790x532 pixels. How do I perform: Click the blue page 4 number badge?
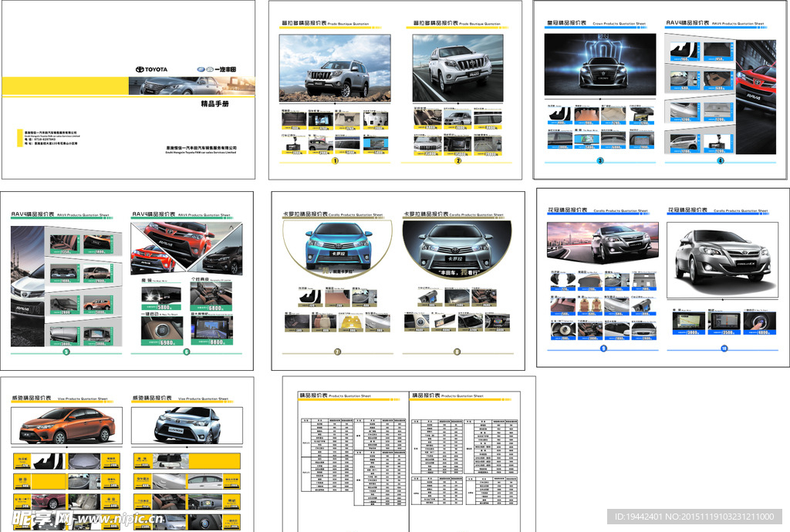(721, 160)
